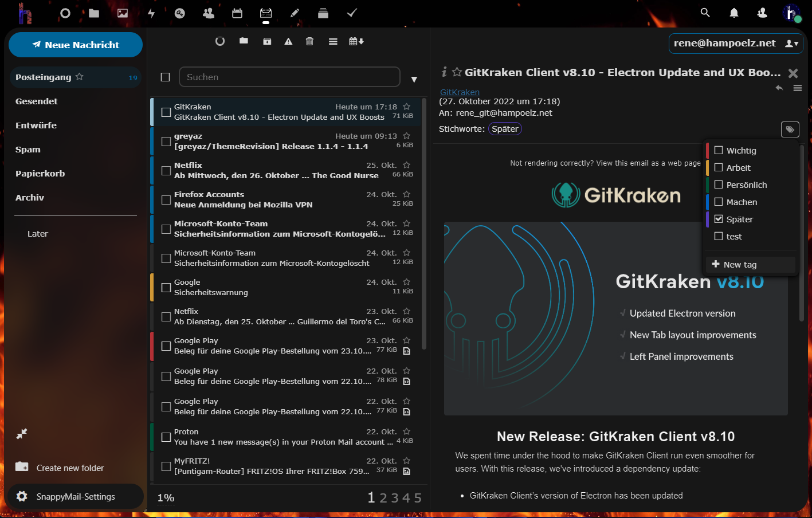812x518 pixels.
Task: Enable the Persönlich tag
Action: click(719, 185)
